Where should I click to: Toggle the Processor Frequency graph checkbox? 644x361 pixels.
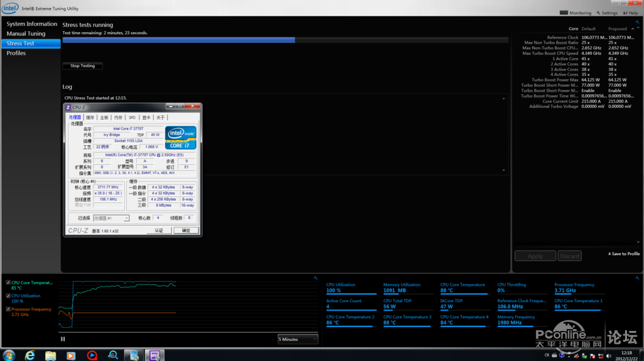click(8, 309)
